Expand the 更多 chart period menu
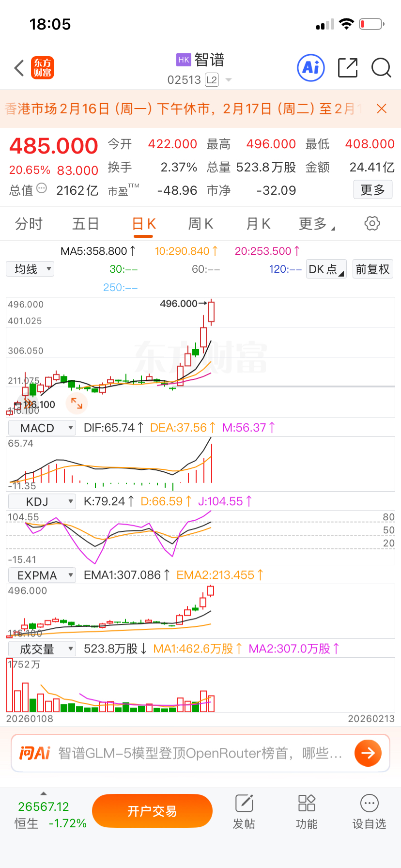The width and height of the screenshot is (401, 868). coord(317,224)
